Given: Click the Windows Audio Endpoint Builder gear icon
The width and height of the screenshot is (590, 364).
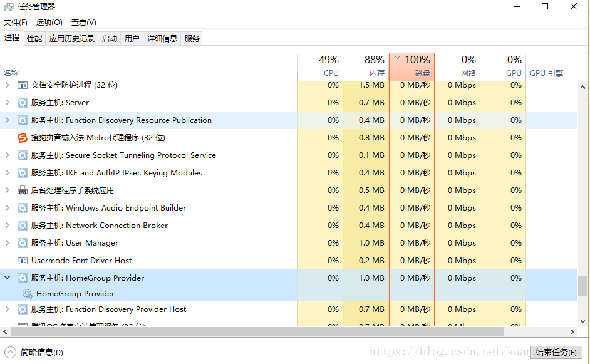Looking at the screenshot, I should point(23,208).
